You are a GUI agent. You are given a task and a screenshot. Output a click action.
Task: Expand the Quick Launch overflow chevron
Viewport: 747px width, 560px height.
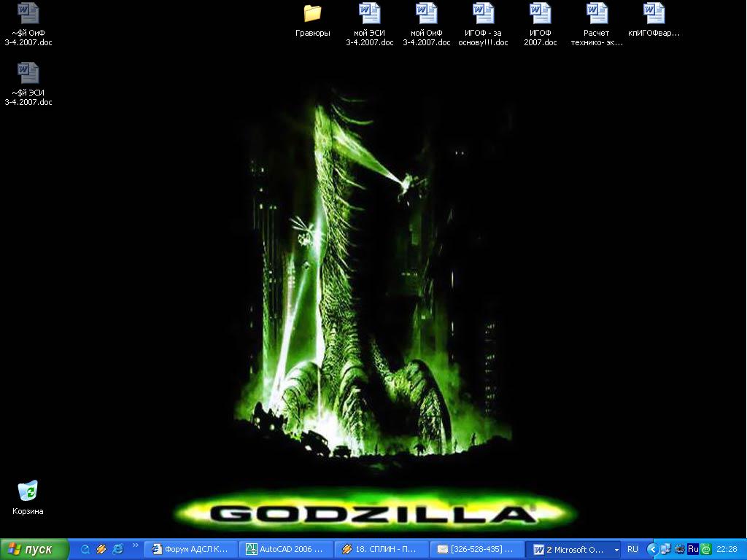[135, 545]
